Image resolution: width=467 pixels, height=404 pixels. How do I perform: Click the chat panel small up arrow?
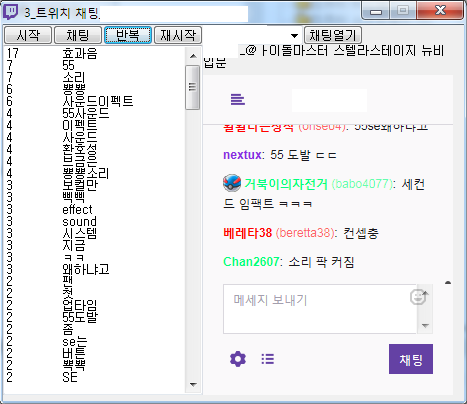tap(448, 283)
